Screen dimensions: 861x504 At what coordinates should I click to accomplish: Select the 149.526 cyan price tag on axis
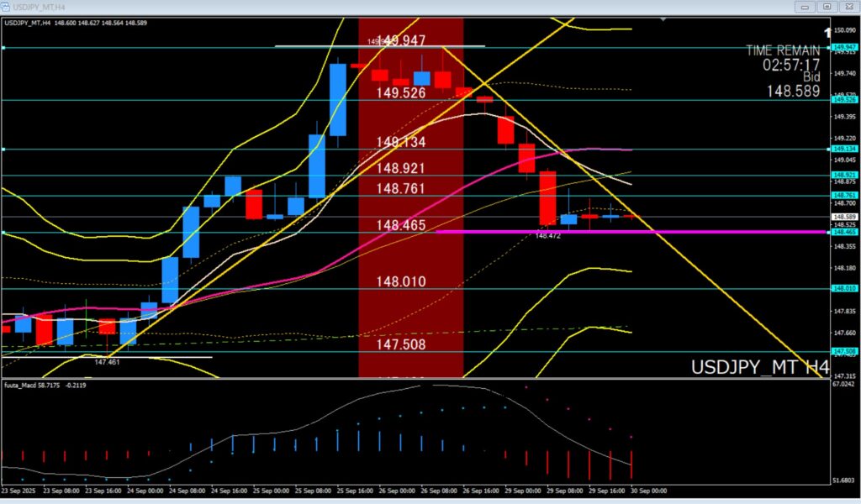843,99
